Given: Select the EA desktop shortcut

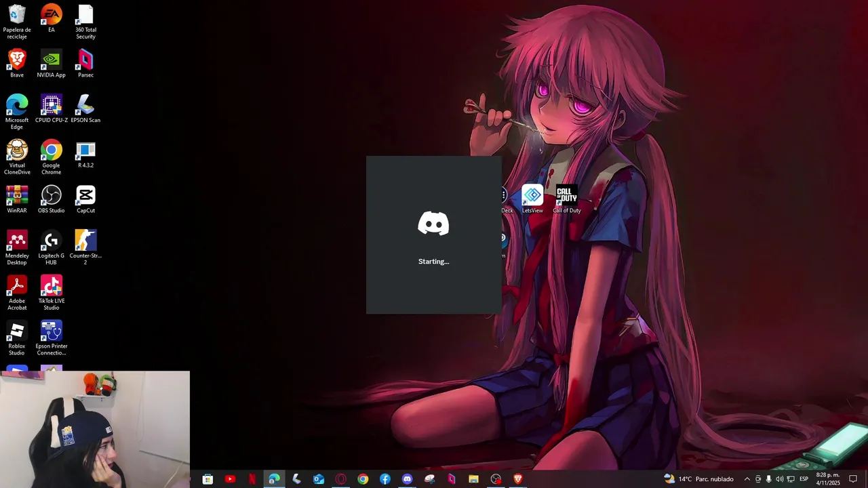Looking at the screenshot, I should click(x=51, y=18).
